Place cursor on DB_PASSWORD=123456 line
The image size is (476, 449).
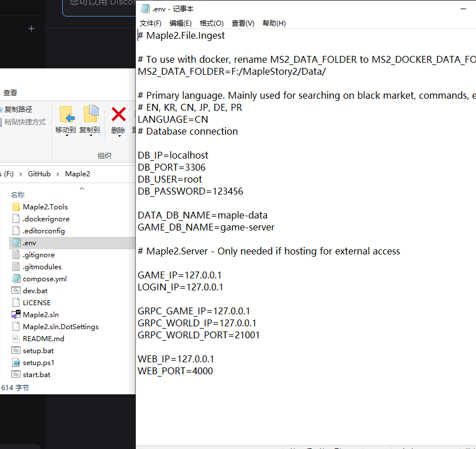point(190,191)
